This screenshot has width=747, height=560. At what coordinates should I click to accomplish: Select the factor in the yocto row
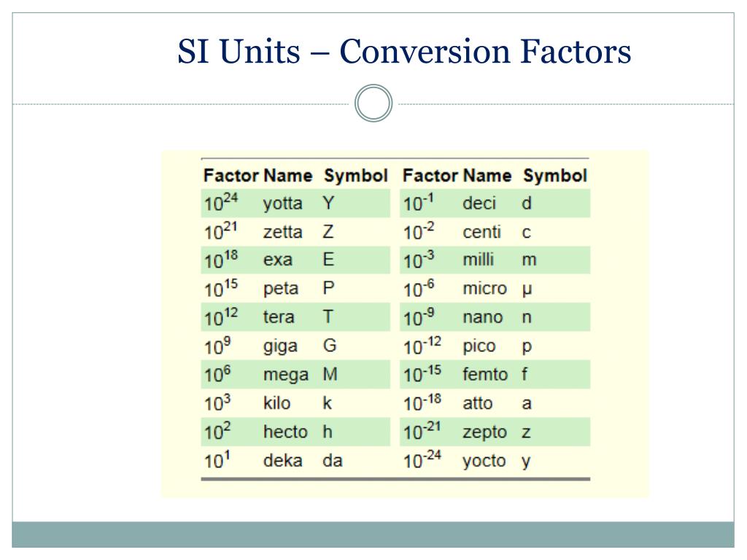click(x=422, y=459)
